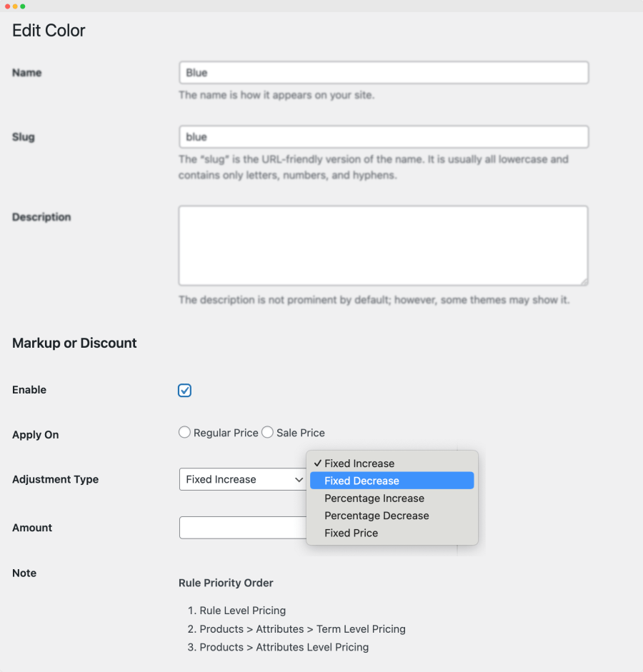Click the Description textarea resize handle

[x=584, y=281]
